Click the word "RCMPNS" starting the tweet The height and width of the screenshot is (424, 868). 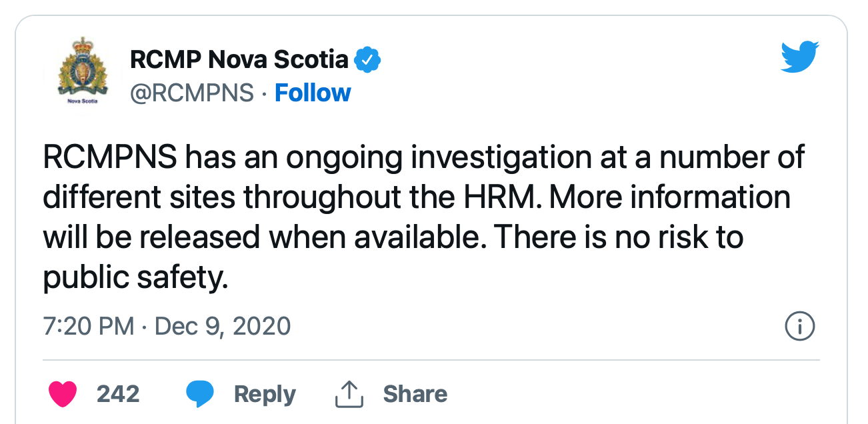coord(110,158)
